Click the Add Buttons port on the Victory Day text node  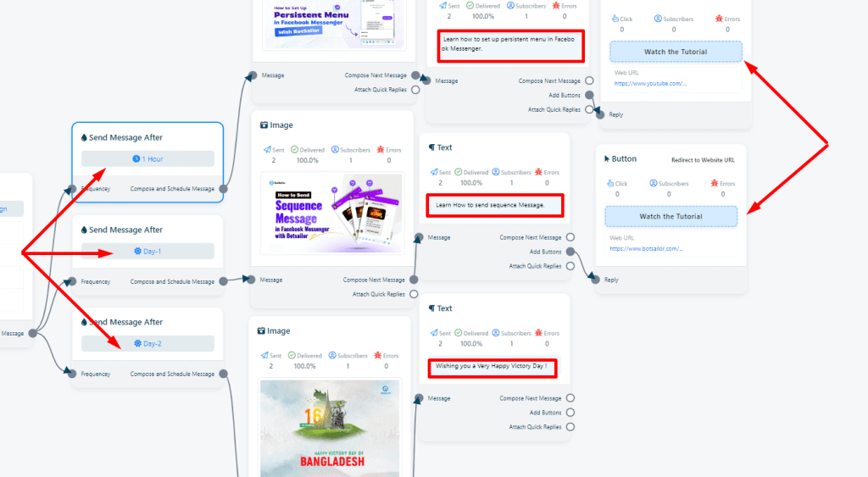(x=570, y=413)
